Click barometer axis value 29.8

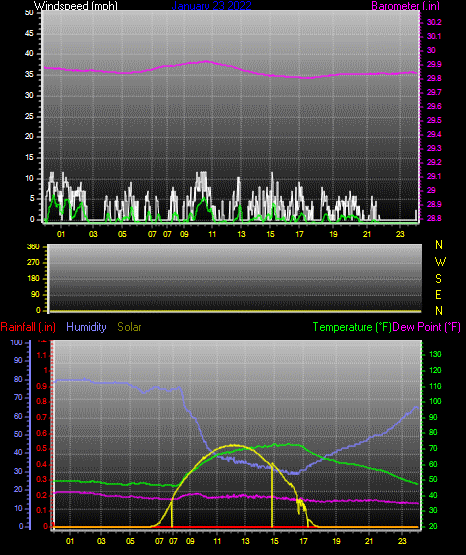click(434, 79)
